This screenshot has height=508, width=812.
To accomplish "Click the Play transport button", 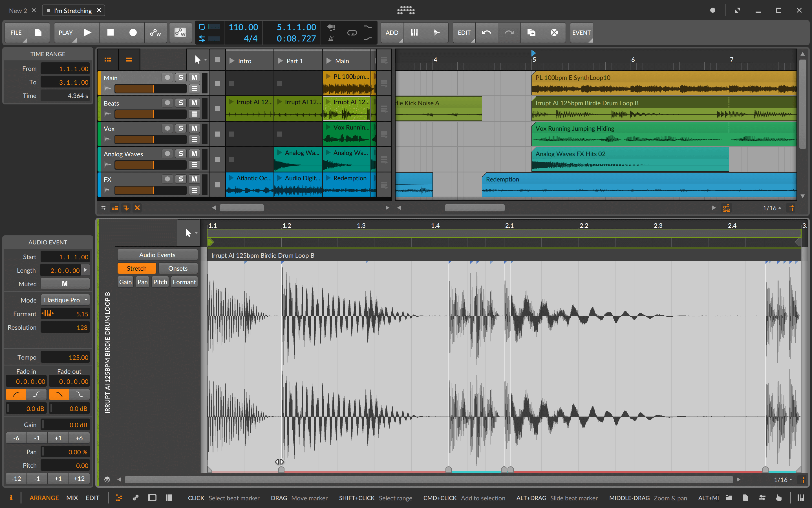I will [88, 32].
